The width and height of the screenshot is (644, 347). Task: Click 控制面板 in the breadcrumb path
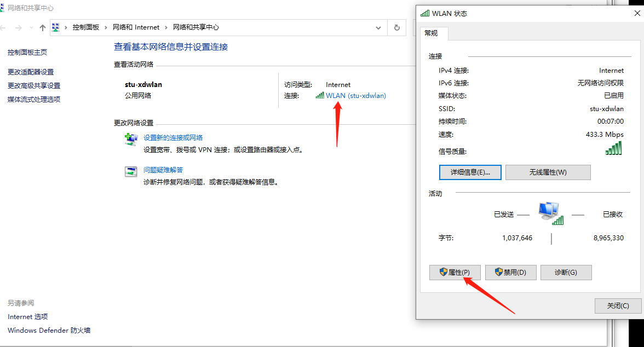tap(86, 27)
